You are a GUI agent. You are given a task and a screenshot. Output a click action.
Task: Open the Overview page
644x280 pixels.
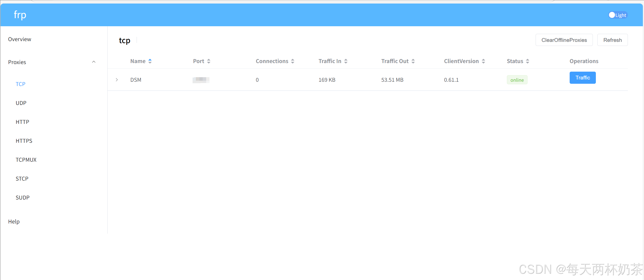(20, 39)
